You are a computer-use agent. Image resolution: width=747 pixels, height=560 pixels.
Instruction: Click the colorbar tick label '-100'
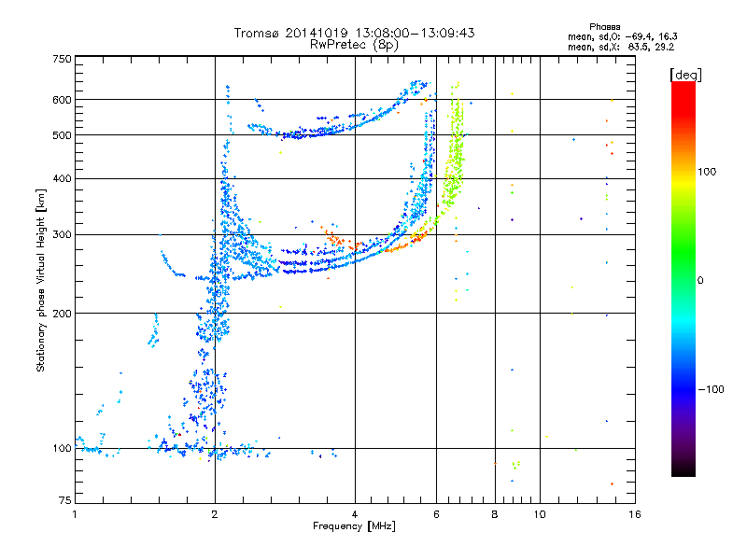pyautogui.click(x=711, y=389)
